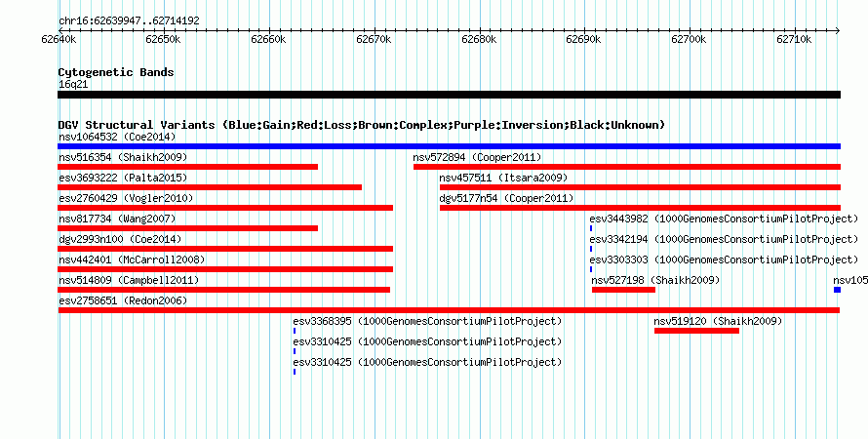
Task: Click the red bar beneath nsv572894
Action: point(627,167)
